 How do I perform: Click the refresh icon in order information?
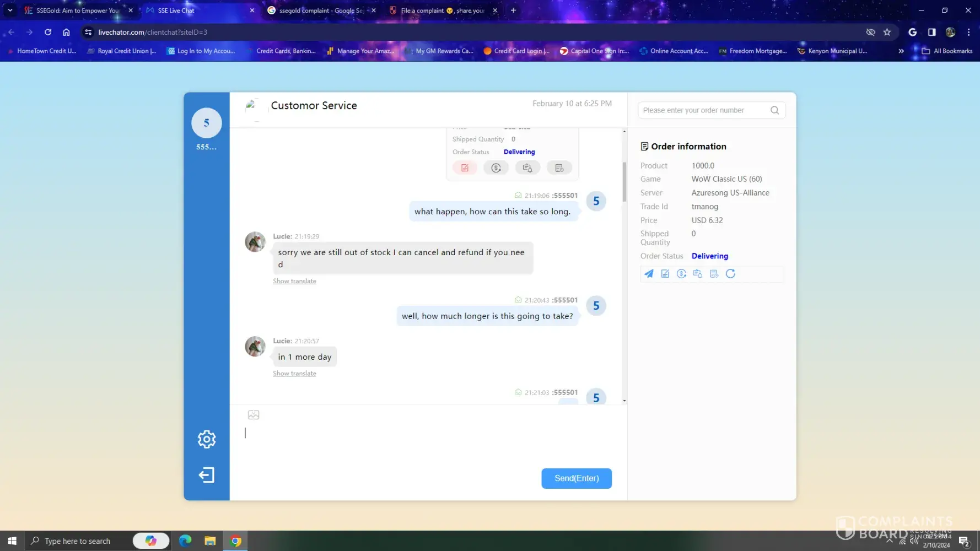(730, 274)
